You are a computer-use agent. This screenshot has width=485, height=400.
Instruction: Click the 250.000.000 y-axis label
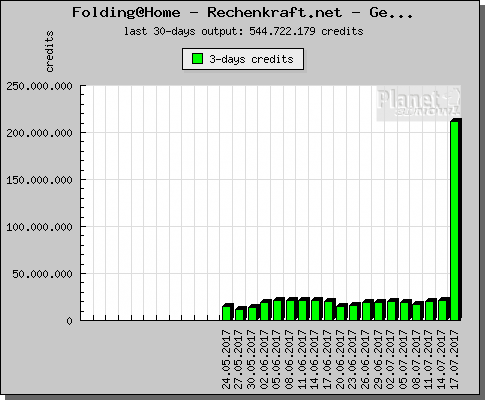[39, 86]
